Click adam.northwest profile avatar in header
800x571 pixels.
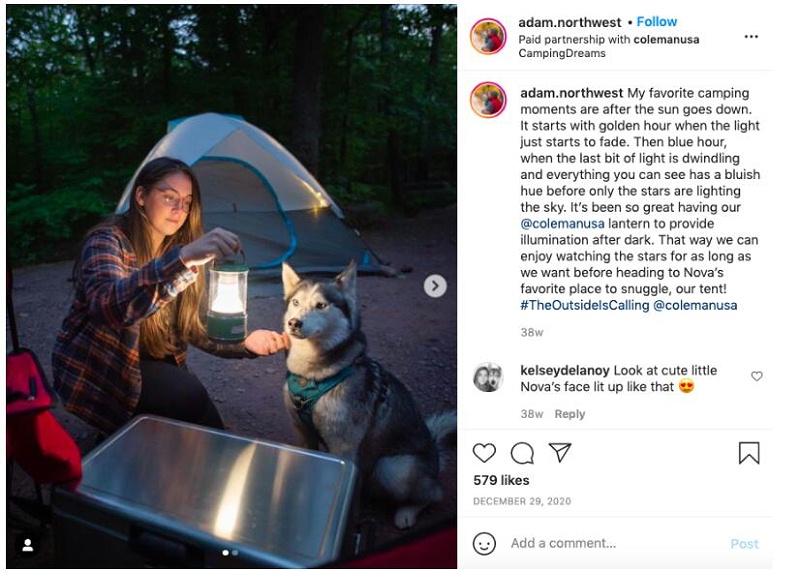pos(488,37)
